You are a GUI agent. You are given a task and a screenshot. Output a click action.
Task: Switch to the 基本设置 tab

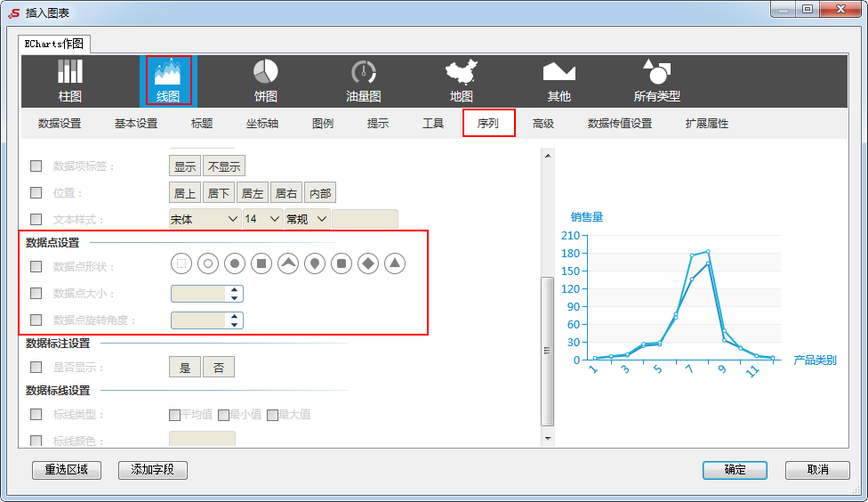tap(136, 124)
